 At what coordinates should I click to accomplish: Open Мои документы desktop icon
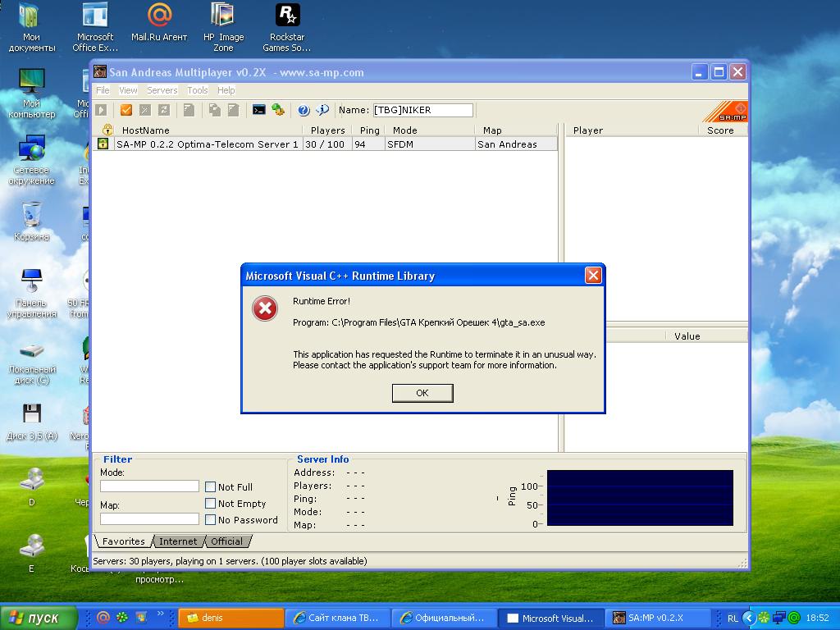[x=31, y=28]
